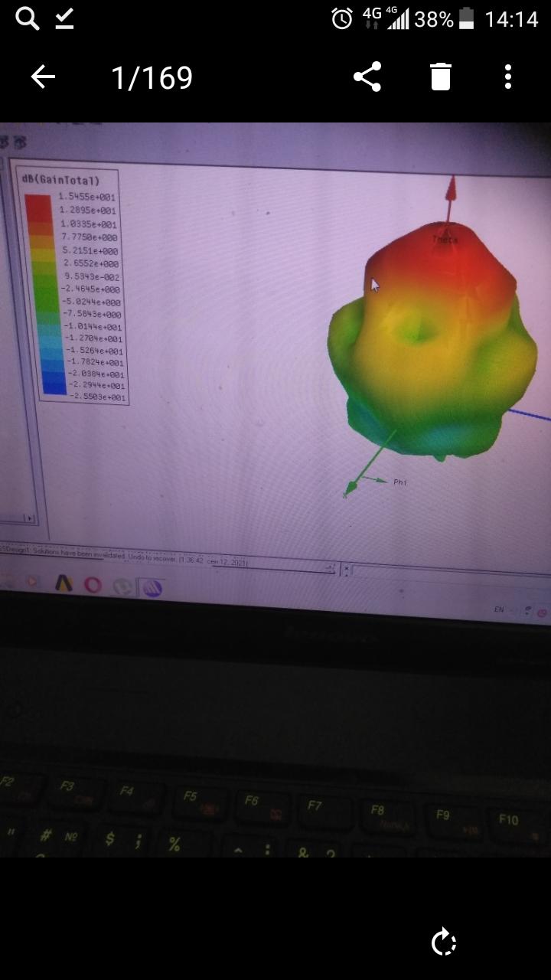Image resolution: width=551 pixels, height=980 pixels.
Task: Tap the back arrow in the gallery
Action: pos(43,77)
